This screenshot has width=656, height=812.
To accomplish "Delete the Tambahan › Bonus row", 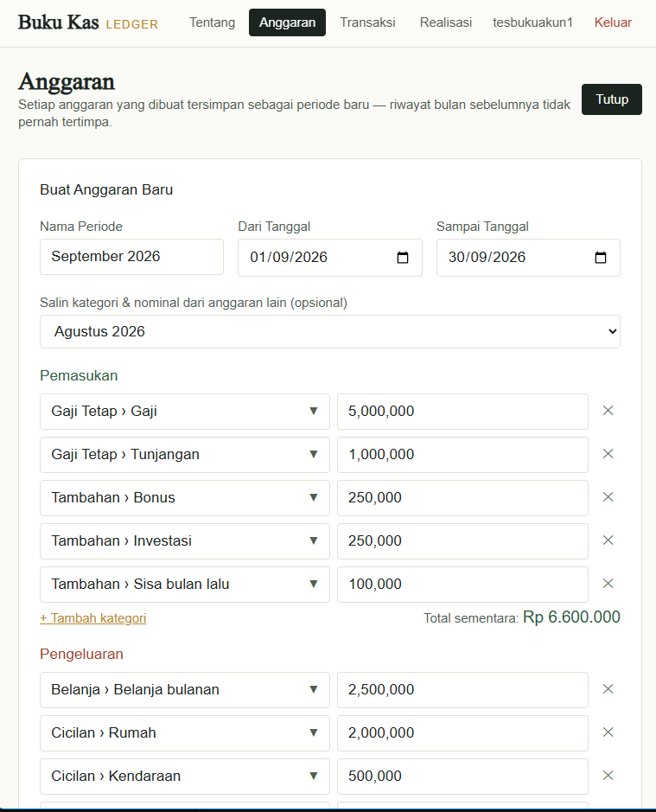I will [x=608, y=497].
